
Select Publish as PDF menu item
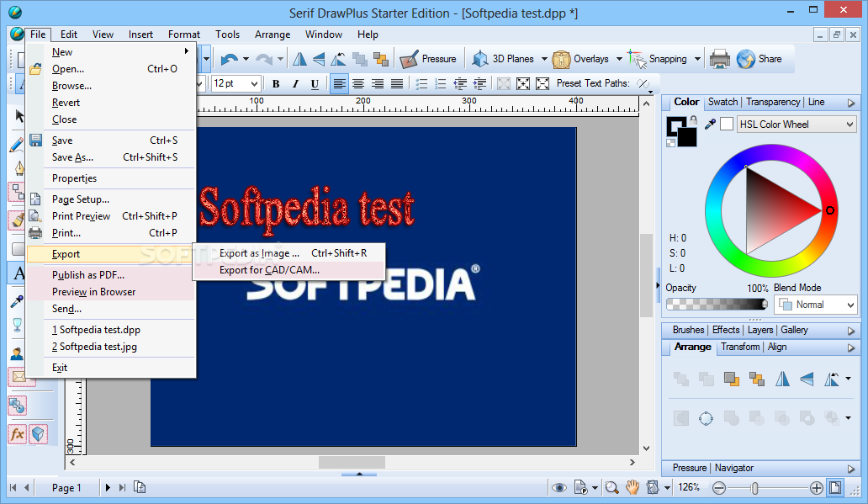pos(111,275)
